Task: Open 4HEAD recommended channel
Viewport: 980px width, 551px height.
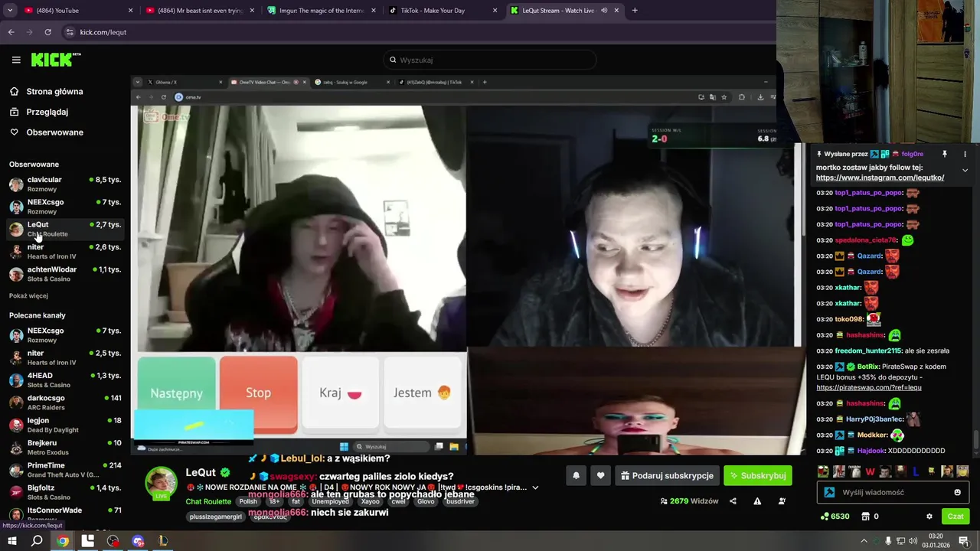Action: (65, 380)
